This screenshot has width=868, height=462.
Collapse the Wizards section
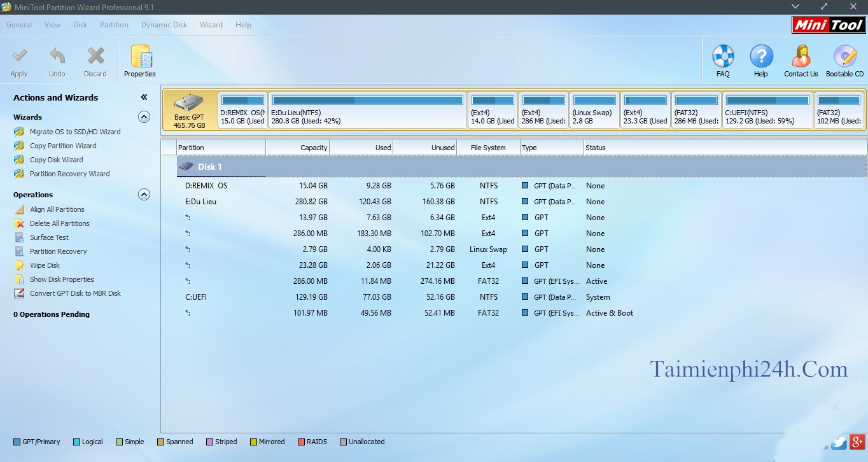[x=144, y=117]
